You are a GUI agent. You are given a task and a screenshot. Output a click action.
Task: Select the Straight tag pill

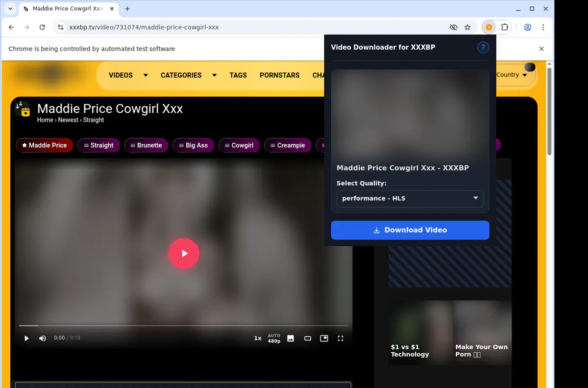tap(98, 145)
